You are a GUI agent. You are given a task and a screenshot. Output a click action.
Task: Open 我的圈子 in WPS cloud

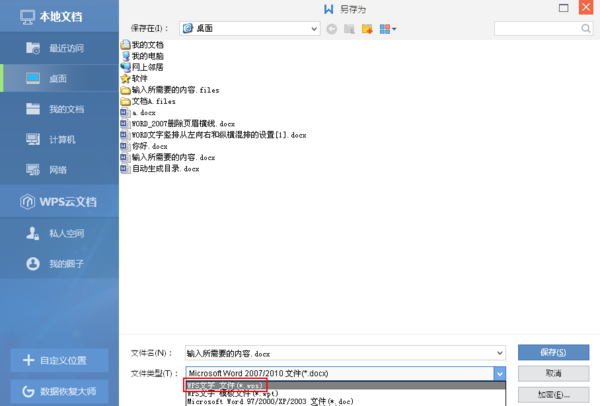59,264
